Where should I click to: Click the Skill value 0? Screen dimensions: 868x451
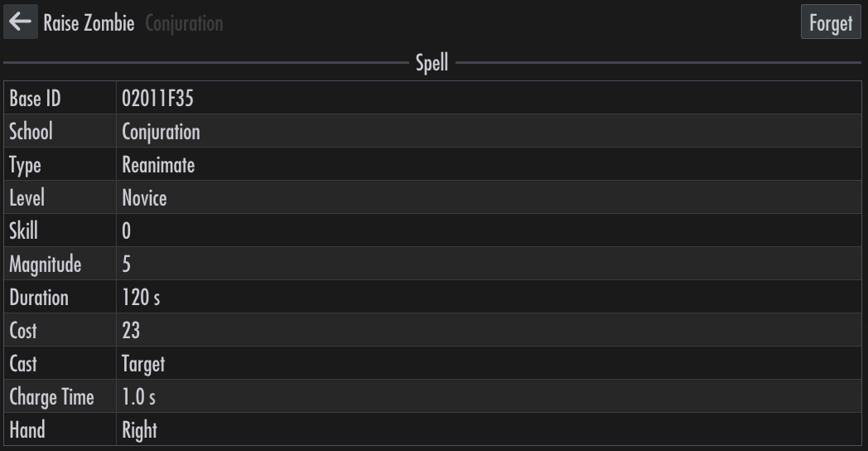(126, 231)
